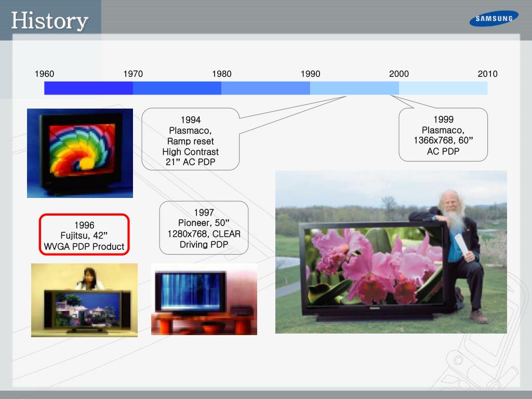532x399 pixels.
Task: Click the "1280x768, CLEAR" text line
Action: (x=204, y=234)
